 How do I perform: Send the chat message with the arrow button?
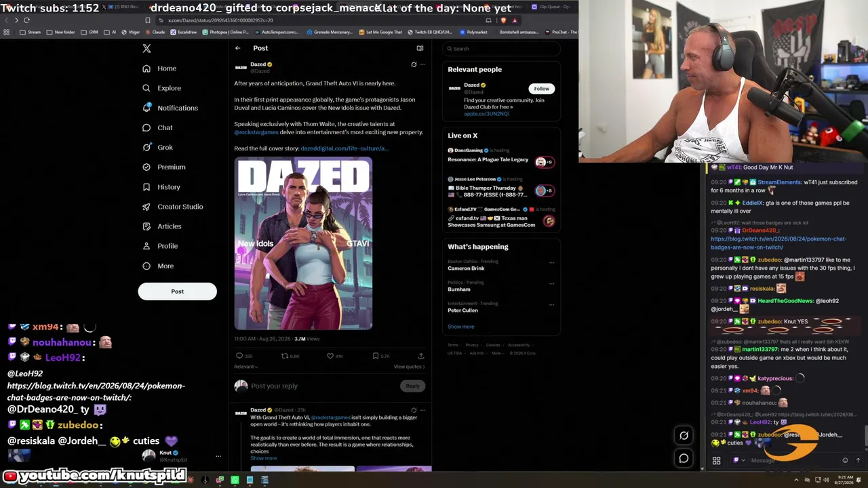tap(858, 461)
